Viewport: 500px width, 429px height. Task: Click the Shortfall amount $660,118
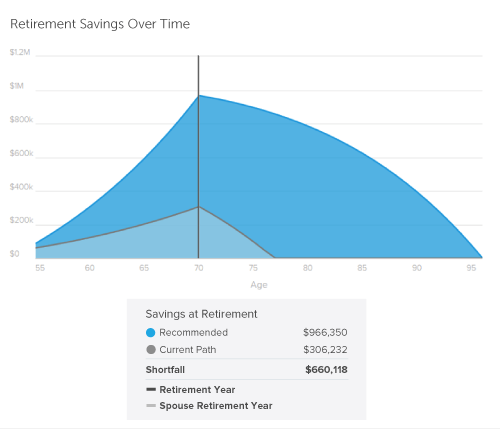tap(326, 370)
